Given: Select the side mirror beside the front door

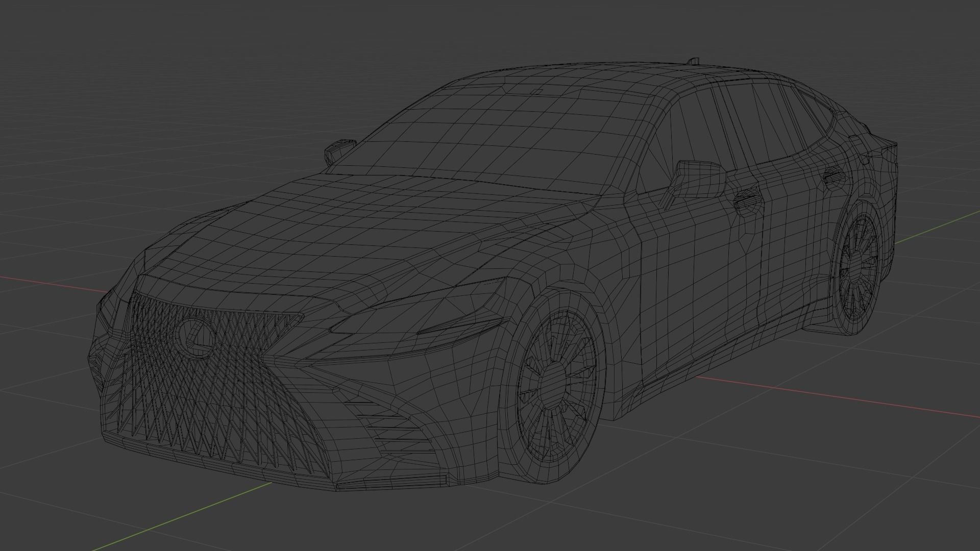Looking at the screenshot, I should (x=698, y=180).
